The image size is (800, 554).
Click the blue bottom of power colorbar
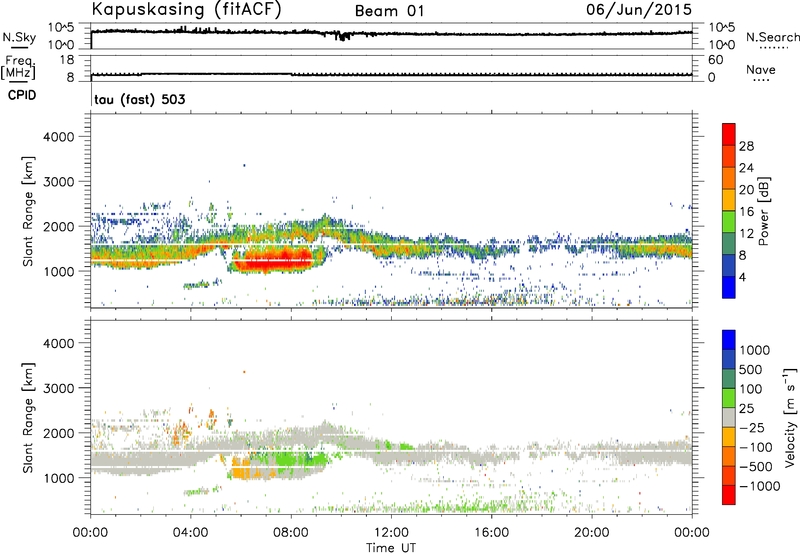point(729,287)
